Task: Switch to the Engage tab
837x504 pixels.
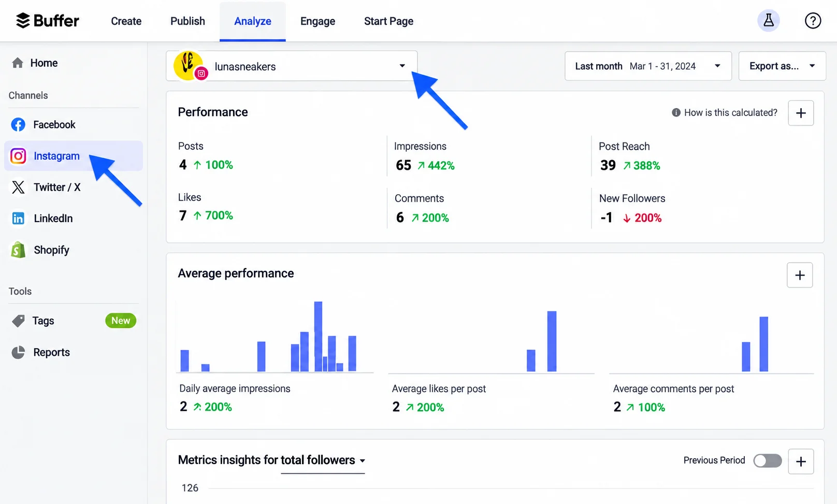Action: coord(318,21)
